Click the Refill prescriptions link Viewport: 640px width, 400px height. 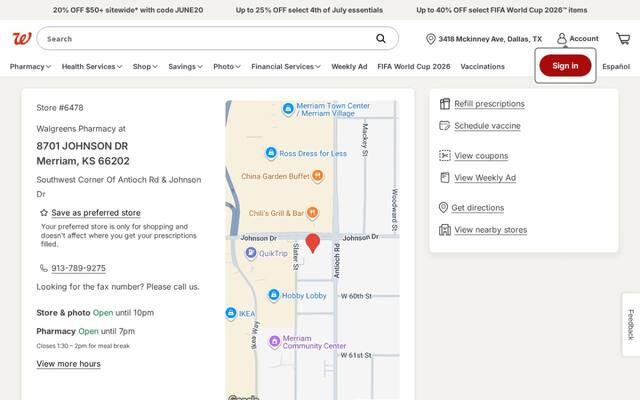point(489,104)
